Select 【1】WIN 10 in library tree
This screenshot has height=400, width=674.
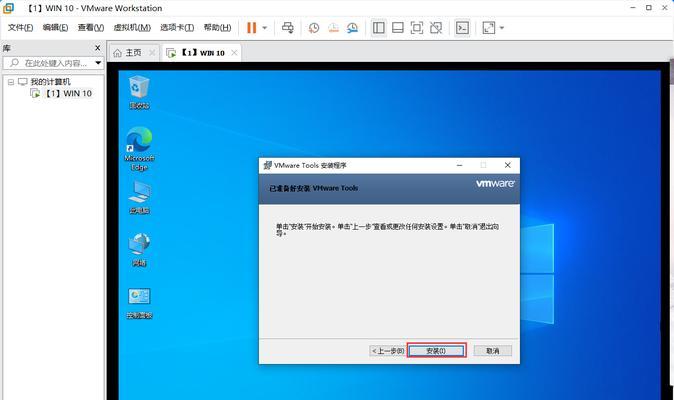(x=69, y=93)
